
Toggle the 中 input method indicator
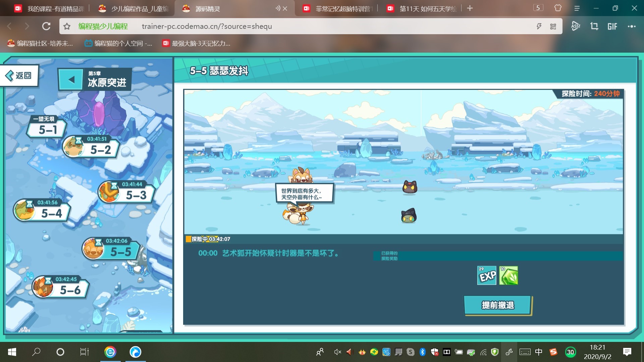pos(539,352)
